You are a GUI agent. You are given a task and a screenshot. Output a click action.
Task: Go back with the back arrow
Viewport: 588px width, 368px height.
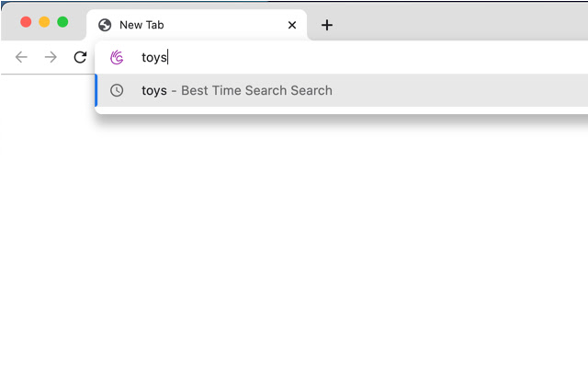coord(21,57)
